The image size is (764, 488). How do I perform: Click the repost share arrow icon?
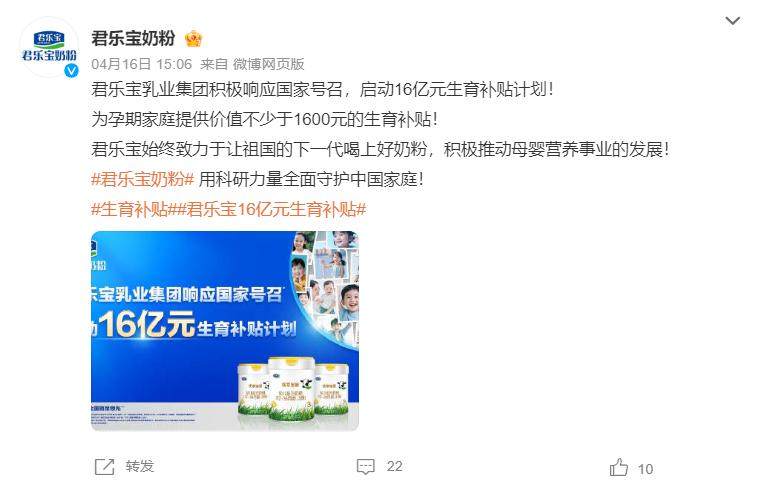point(104,467)
